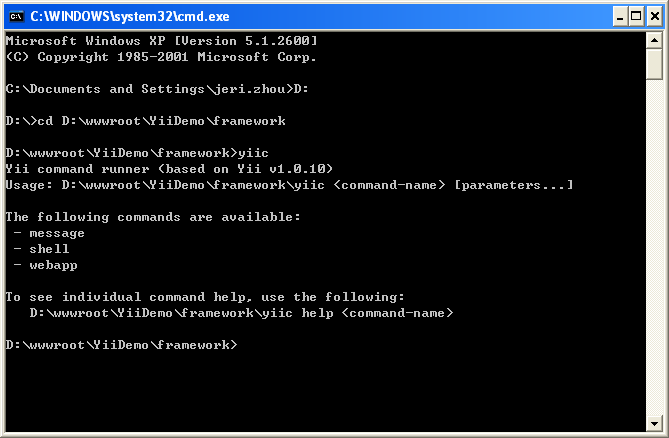Click the '- message' command entry

pyautogui.click(x=49, y=233)
